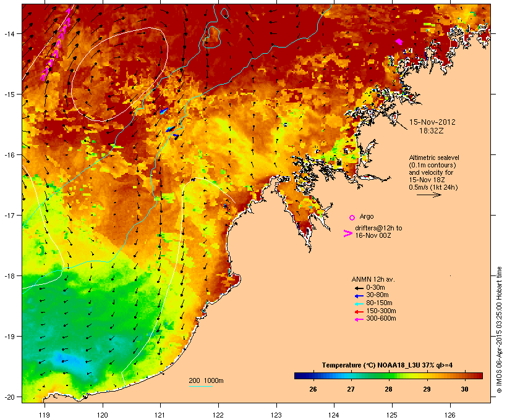Image resolution: width=507 pixels, height=420 pixels.
Task: Click the magenta 300-600m legend arrow
Action: point(359,319)
